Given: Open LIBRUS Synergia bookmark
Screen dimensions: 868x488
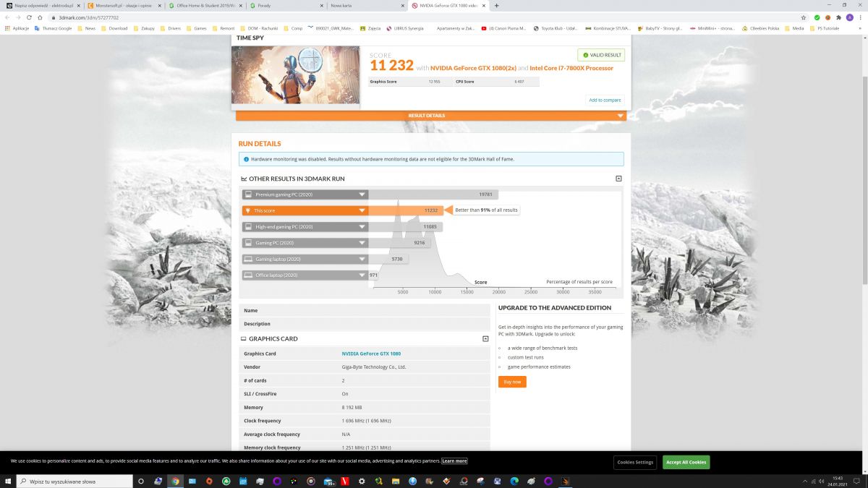Looking at the screenshot, I should (405, 28).
